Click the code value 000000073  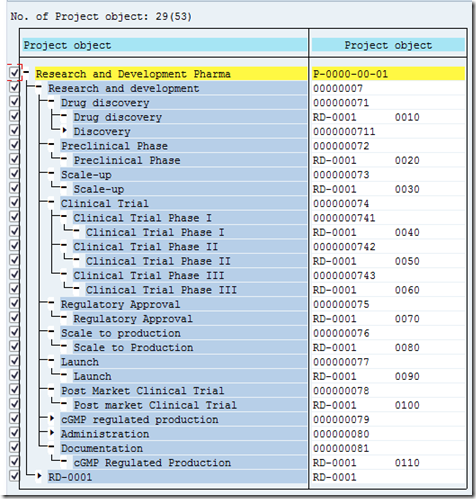click(341, 175)
